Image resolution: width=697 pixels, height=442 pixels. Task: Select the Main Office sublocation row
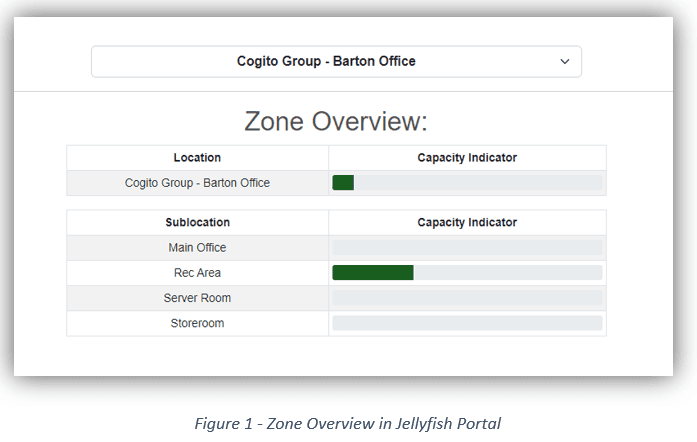click(197, 248)
